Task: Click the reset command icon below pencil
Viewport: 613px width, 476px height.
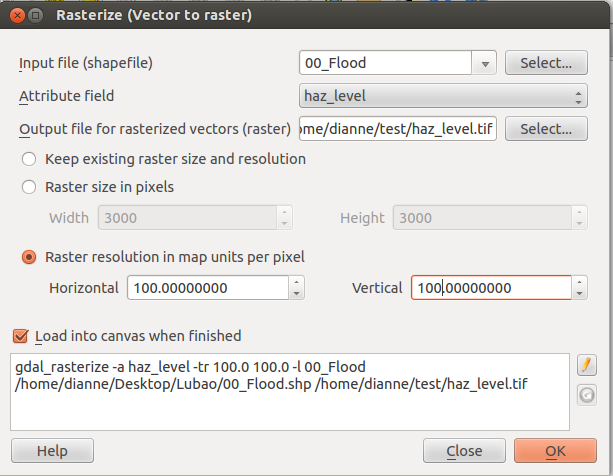Action: tap(587, 395)
